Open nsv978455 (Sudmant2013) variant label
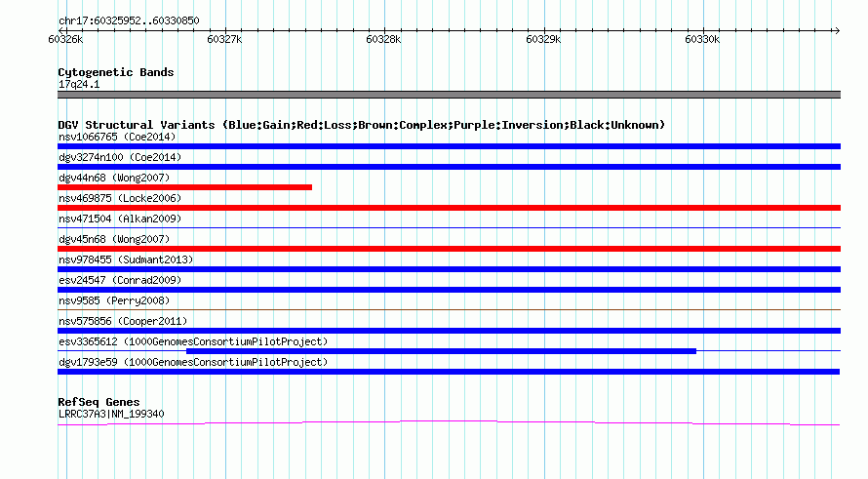 click(126, 259)
